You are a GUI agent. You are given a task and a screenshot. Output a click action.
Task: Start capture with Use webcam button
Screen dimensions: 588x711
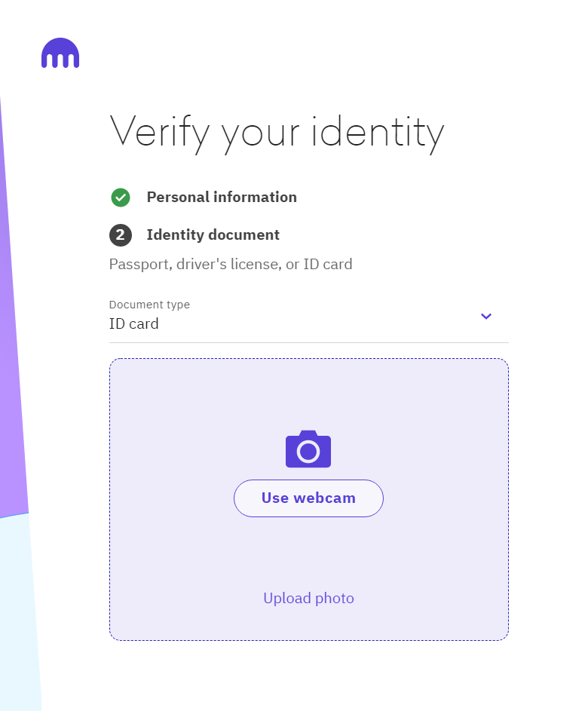(308, 498)
